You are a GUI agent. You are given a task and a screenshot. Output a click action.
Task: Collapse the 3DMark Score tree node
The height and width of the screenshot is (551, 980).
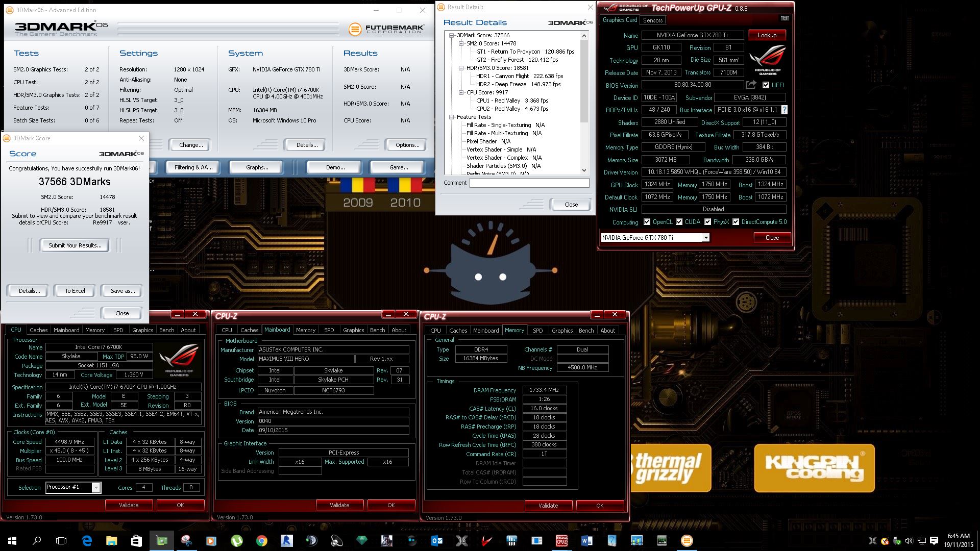(x=451, y=36)
